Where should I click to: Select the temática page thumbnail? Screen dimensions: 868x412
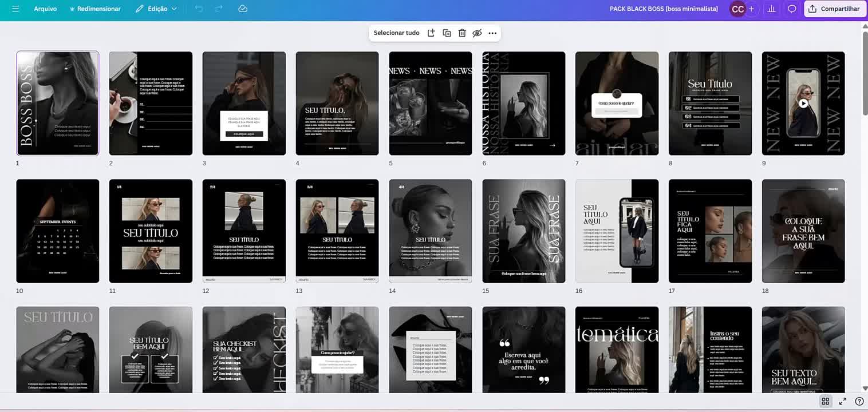(x=617, y=350)
